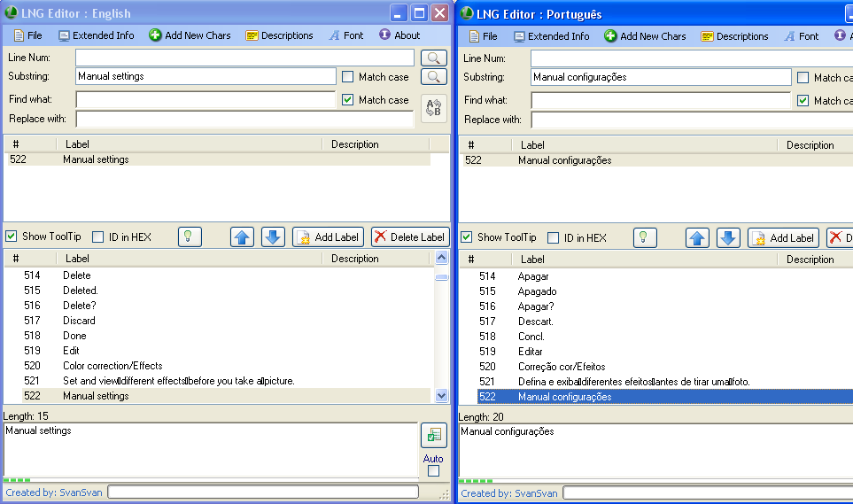
Task: Click lightbulb icon in Português editor
Action: tap(645, 237)
